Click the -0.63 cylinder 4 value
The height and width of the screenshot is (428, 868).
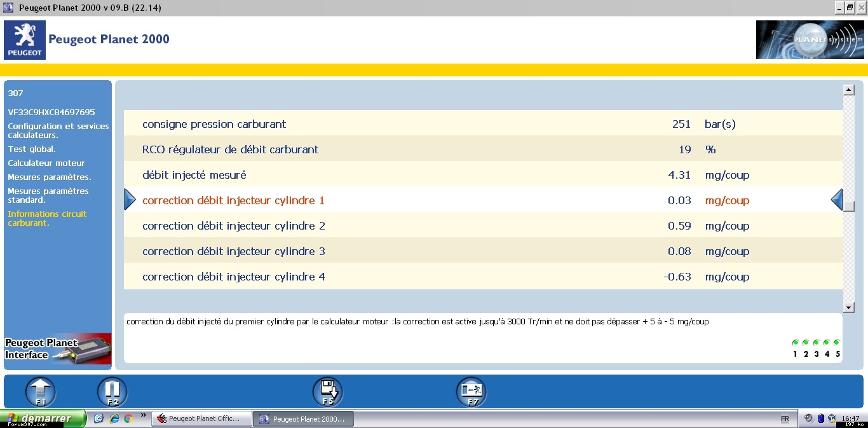pyautogui.click(x=677, y=277)
